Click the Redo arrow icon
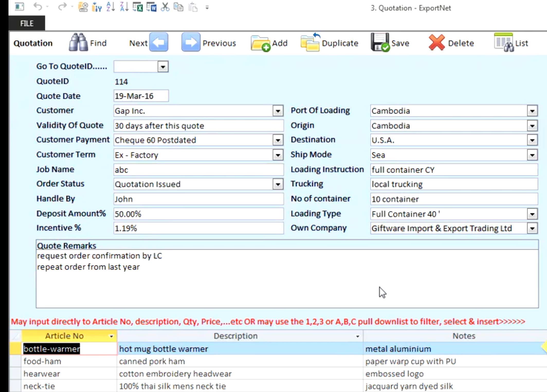The width and height of the screenshot is (547, 392). [62, 6]
